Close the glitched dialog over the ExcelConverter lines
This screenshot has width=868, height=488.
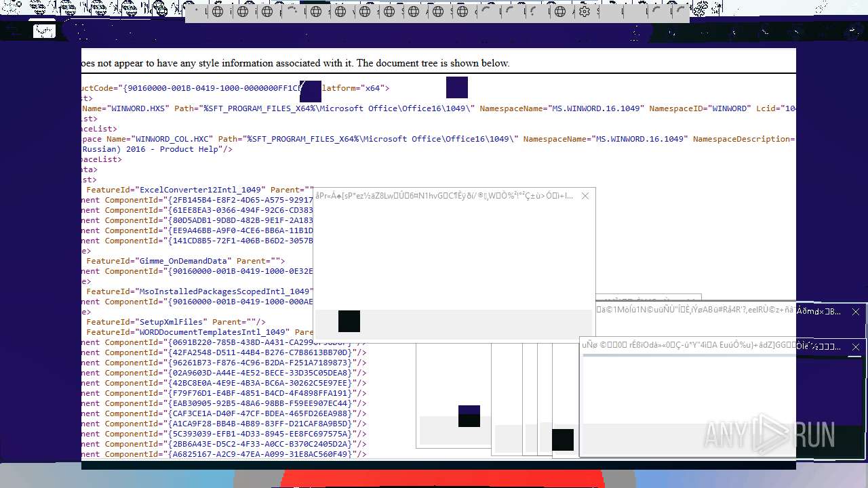coord(585,196)
